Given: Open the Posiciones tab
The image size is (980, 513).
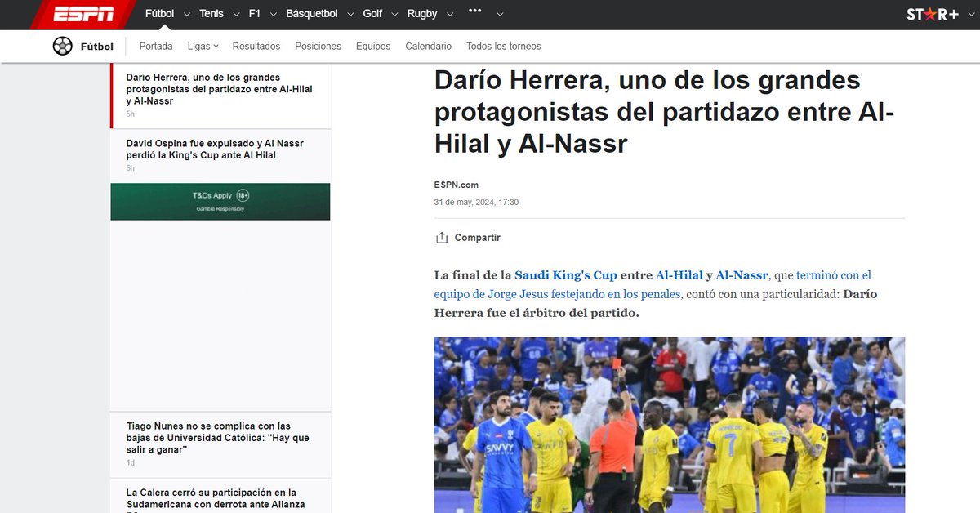Looking at the screenshot, I should tap(318, 47).
